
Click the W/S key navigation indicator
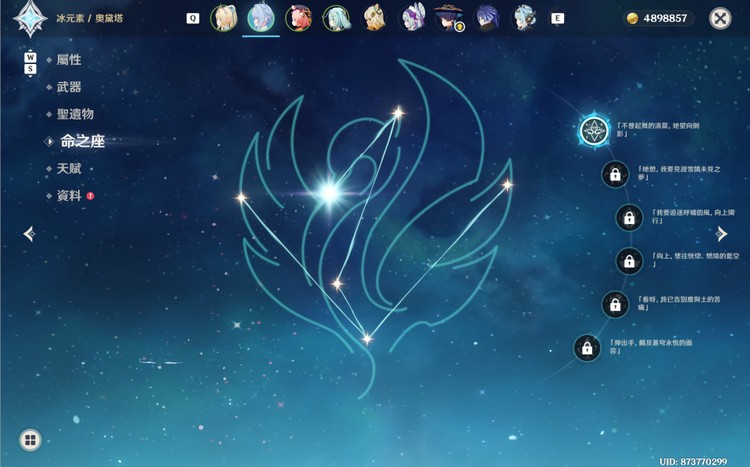30,63
